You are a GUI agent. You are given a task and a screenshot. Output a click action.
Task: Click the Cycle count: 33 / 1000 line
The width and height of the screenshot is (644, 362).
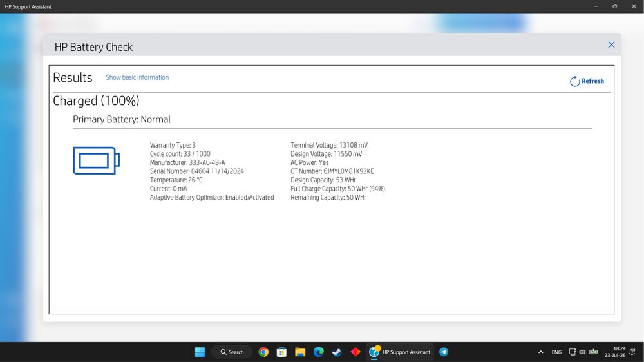coord(180,154)
